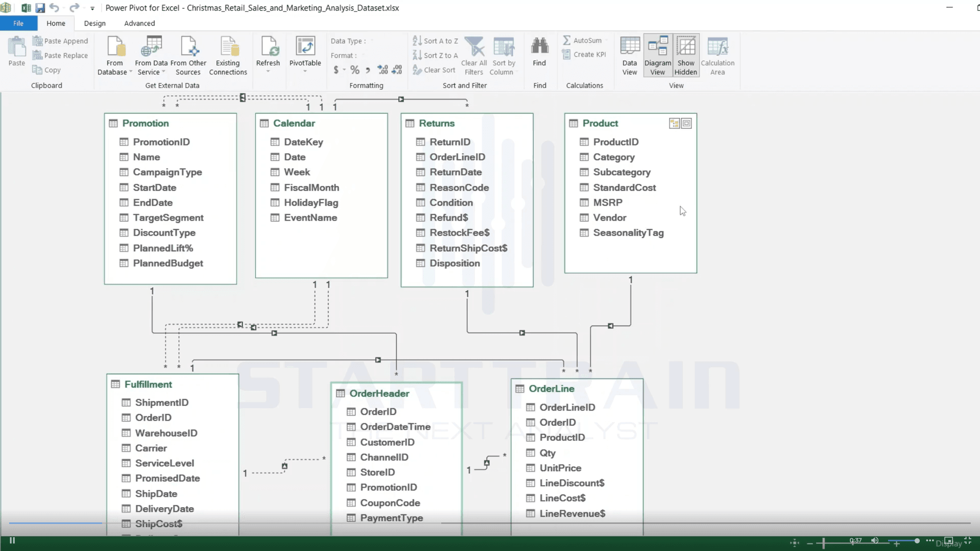
Task: Apply percent format with % icon
Action: click(x=354, y=70)
